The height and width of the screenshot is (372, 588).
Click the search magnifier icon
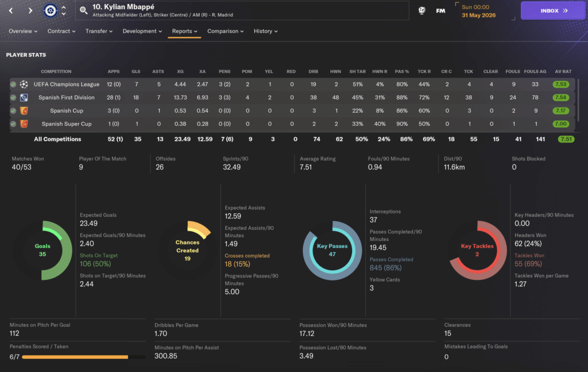click(84, 10)
